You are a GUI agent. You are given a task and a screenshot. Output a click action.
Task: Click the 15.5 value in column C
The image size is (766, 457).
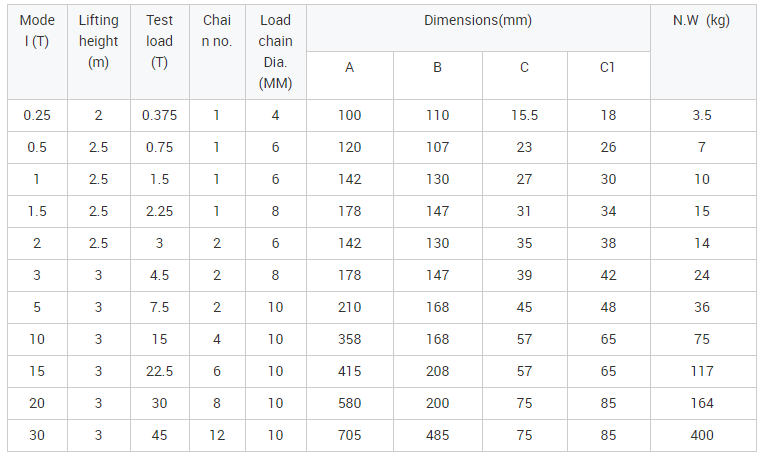(524, 115)
